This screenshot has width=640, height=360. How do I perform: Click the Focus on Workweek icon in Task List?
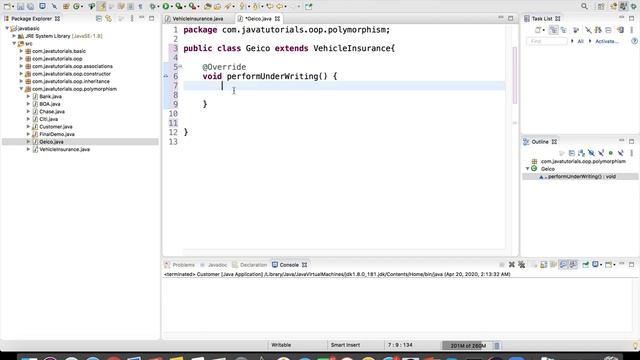click(576, 30)
